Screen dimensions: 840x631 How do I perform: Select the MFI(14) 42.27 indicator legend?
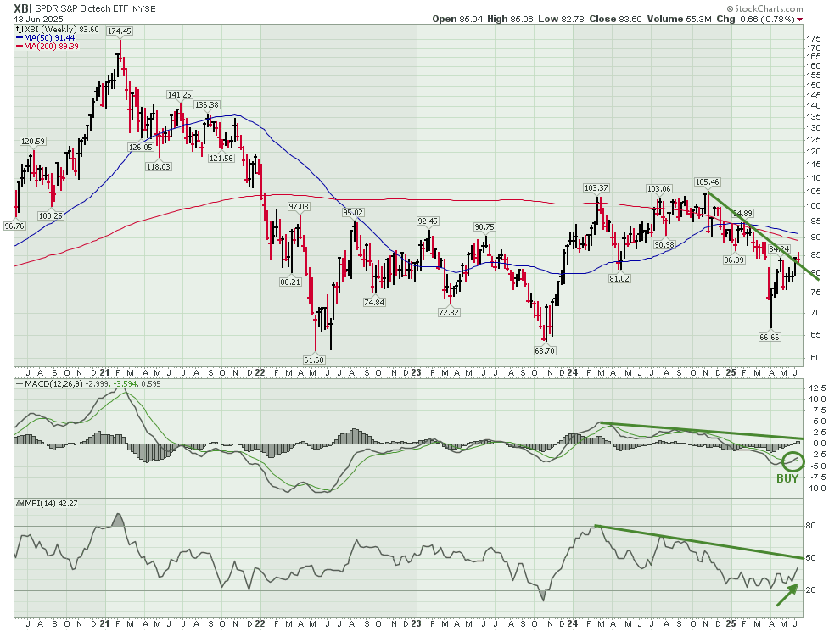48,504
